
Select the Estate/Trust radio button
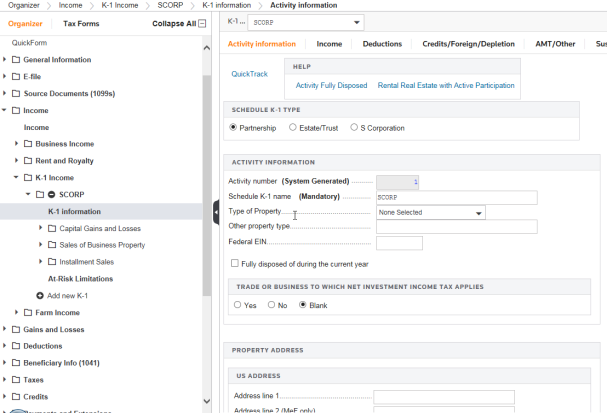coord(293,128)
